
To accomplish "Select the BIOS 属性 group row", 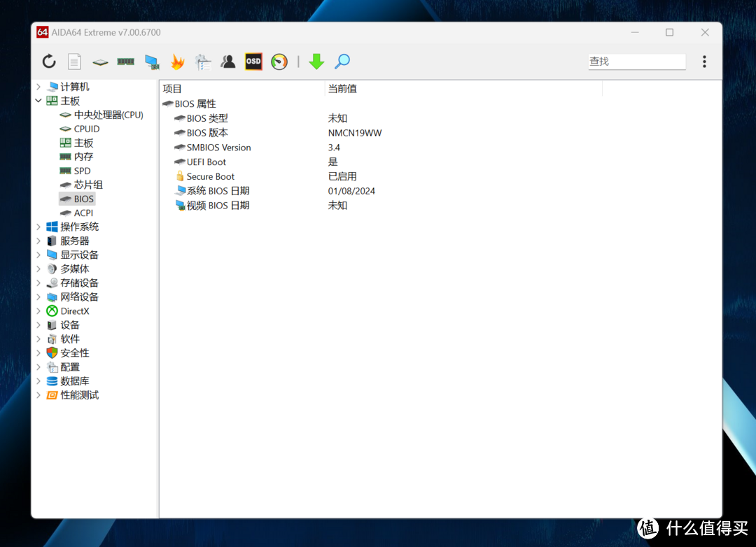I will [190, 104].
